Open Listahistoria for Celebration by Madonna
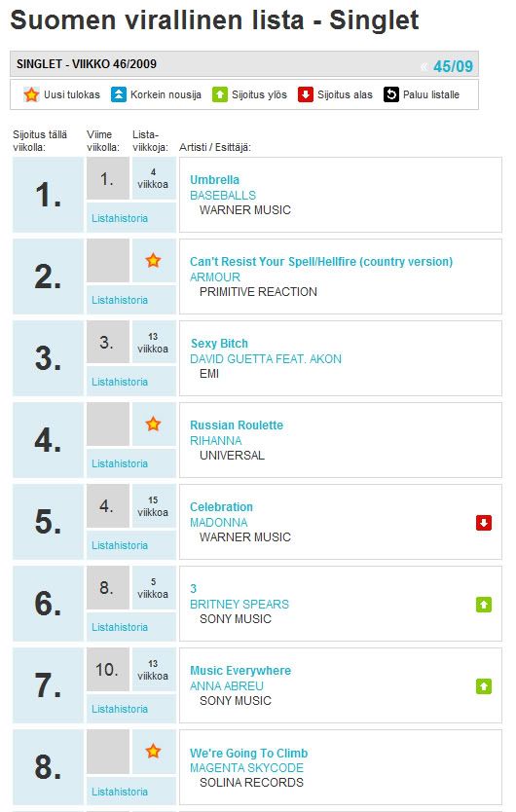Screen dimensions: 516x812 tap(120, 546)
